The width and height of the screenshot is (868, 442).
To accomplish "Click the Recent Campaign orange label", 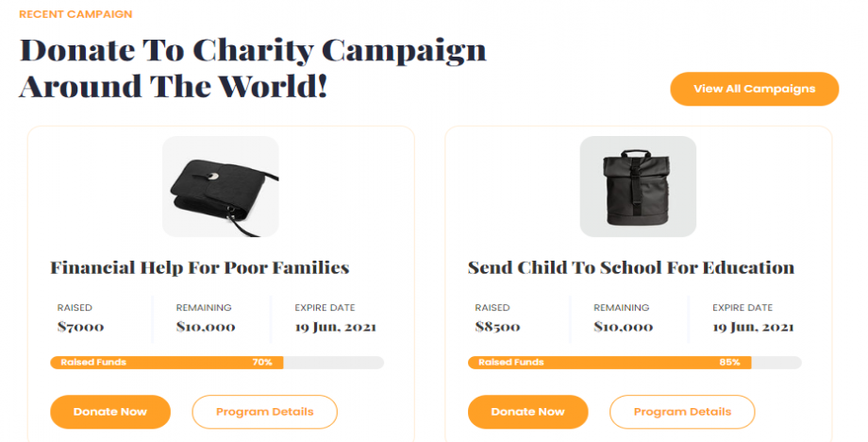I will coord(75,14).
